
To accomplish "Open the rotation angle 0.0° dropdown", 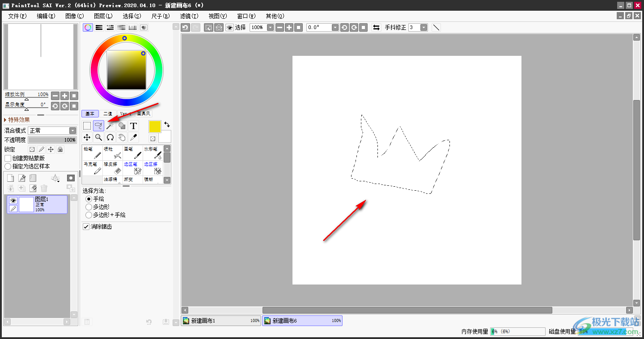I will coord(335,27).
